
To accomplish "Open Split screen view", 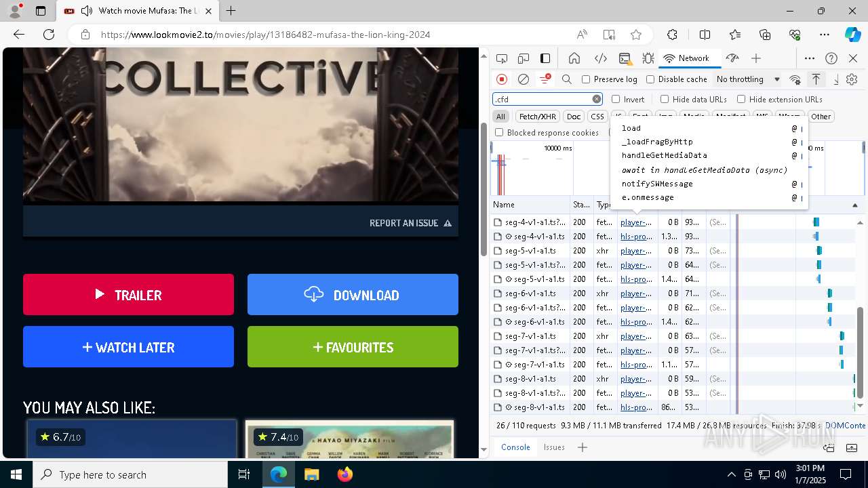I will (705, 35).
